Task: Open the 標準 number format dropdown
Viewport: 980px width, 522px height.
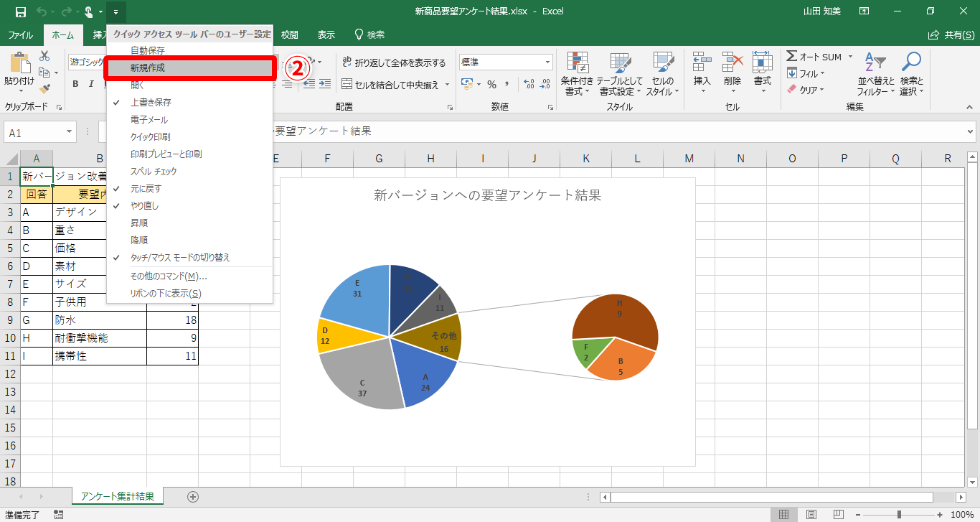Action: coord(548,62)
